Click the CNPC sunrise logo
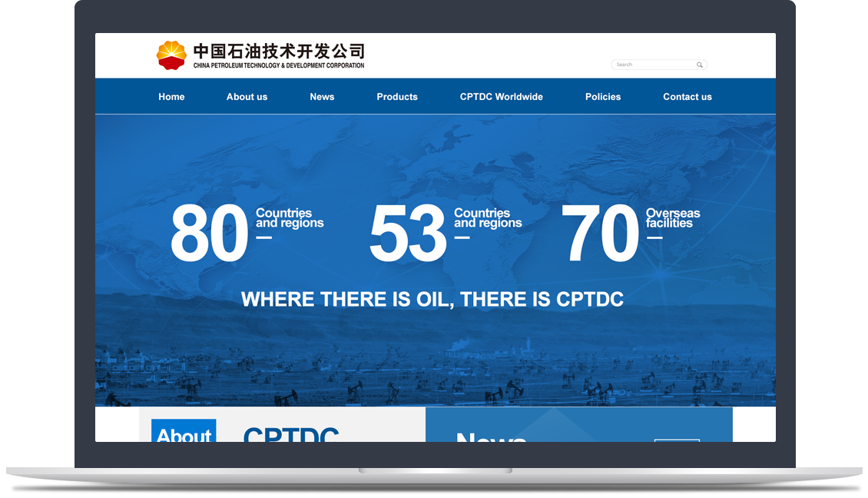The width and height of the screenshot is (868, 498). point(172,54)
